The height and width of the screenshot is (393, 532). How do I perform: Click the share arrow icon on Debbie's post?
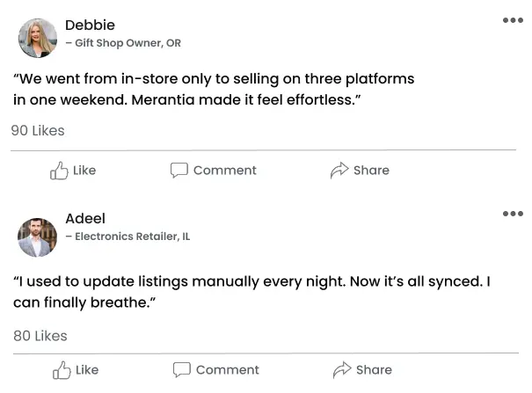[x=339, y=171]
